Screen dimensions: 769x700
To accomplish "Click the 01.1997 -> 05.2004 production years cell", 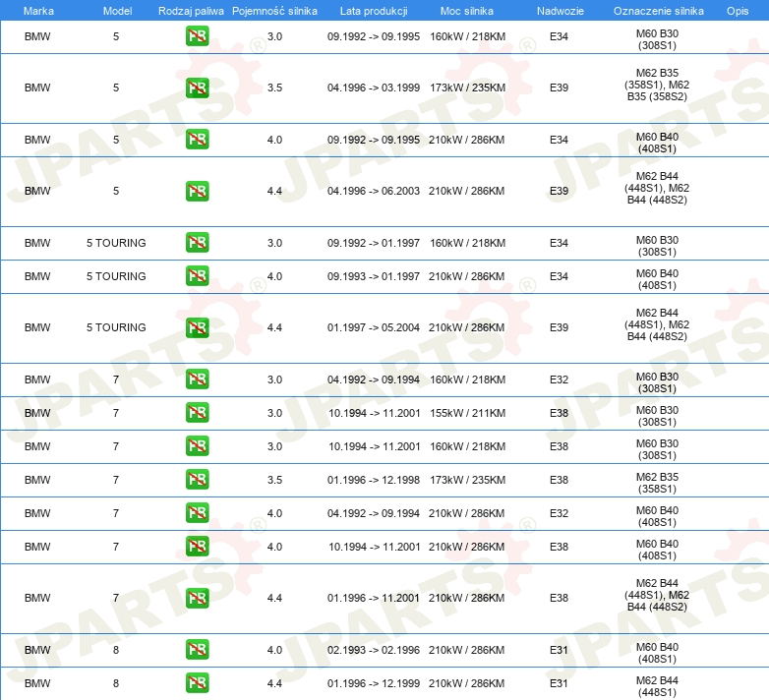I will (x=373, y=327).
